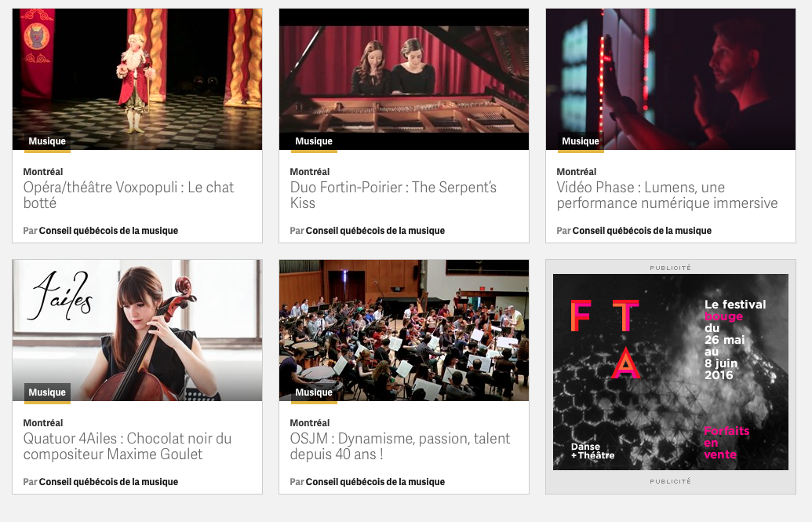The image size is (812, 522).
Task: Click Conseil québécois de la musique under Voxpopuli
Action: coord(108,231)
